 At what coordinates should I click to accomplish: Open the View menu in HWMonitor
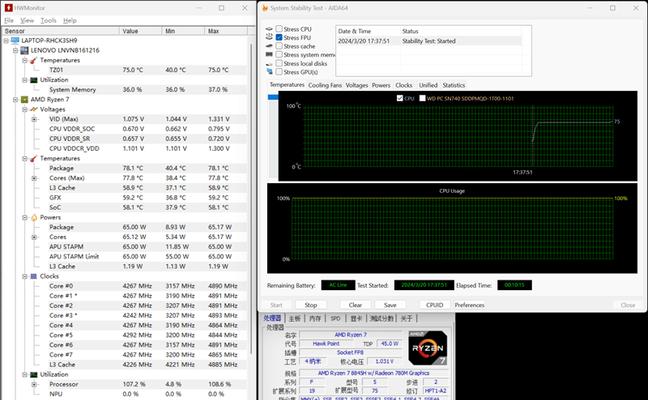pos(27,20)
